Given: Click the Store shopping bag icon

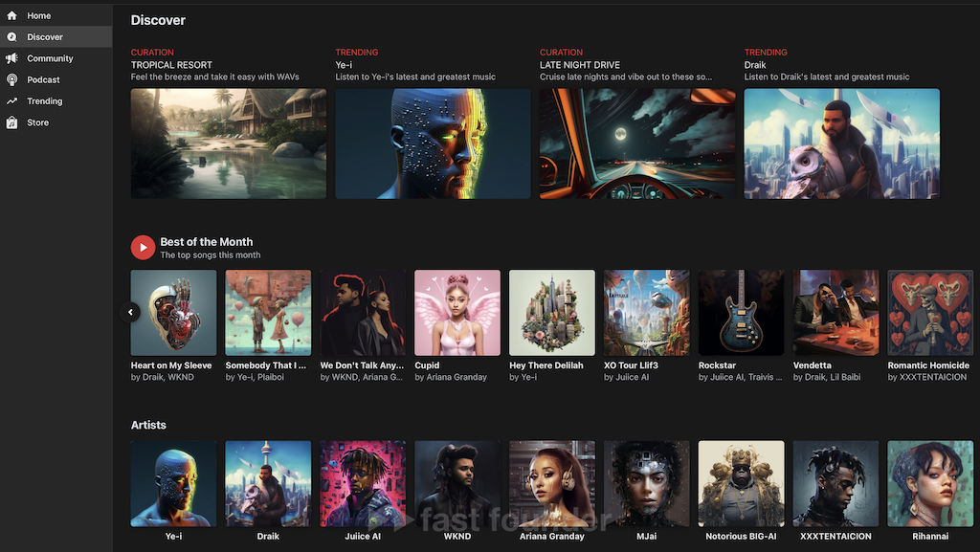Looking at the screenshot, I should pos(11,122).
